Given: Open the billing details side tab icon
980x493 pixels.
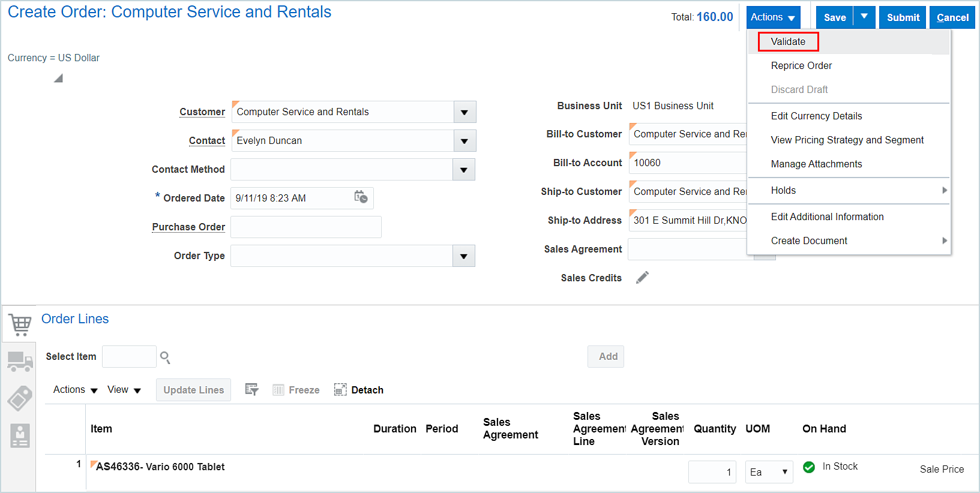Looking at the screenshot, I should pyautogui.click(x=20, y=435).
